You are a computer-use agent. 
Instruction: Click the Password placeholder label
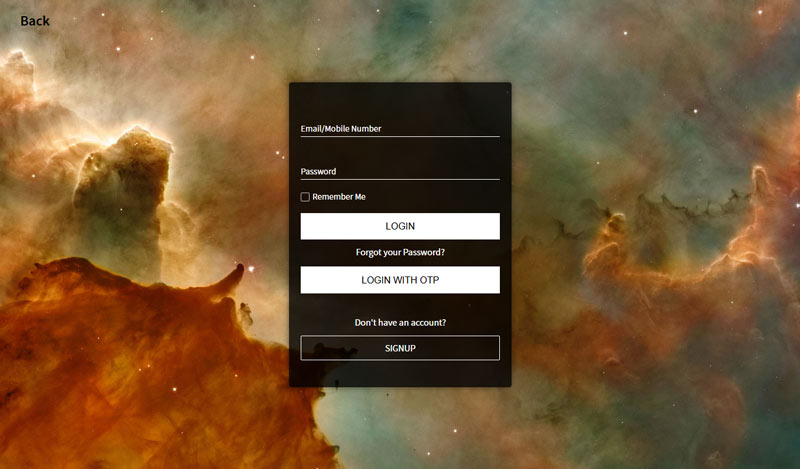coord(318,171)
